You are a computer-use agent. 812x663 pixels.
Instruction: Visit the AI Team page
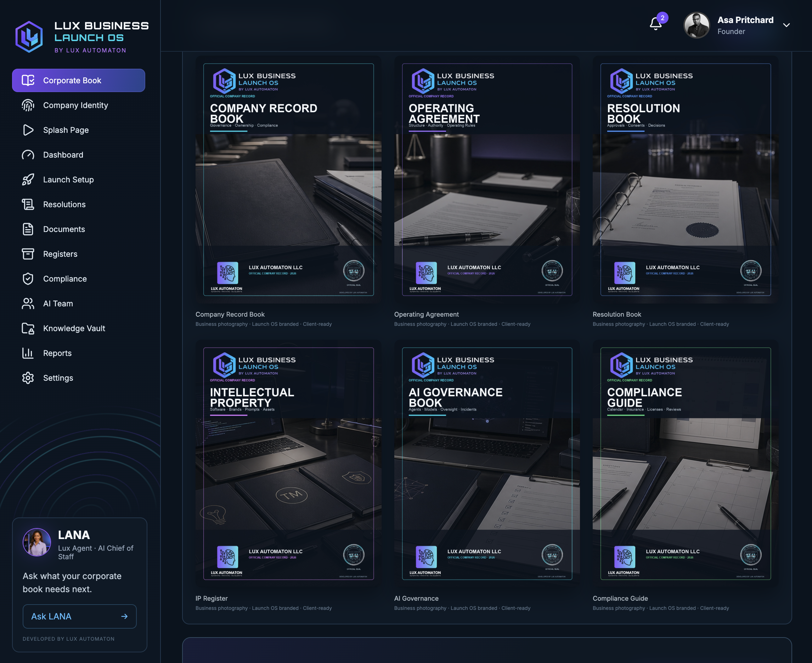(79, 304)
